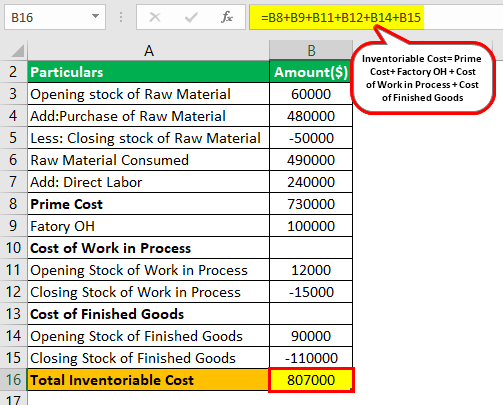Select row 14 header
Image resolution: width=503 pixels, height=405 pixels.
tap(13, 336)
